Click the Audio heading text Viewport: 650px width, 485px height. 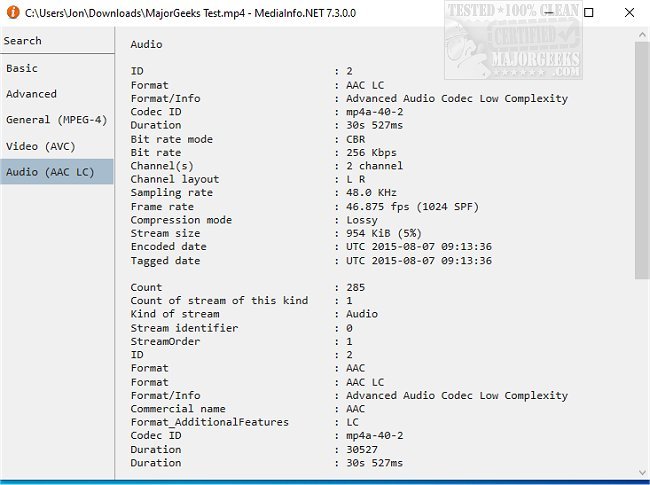tap(146, 44)
